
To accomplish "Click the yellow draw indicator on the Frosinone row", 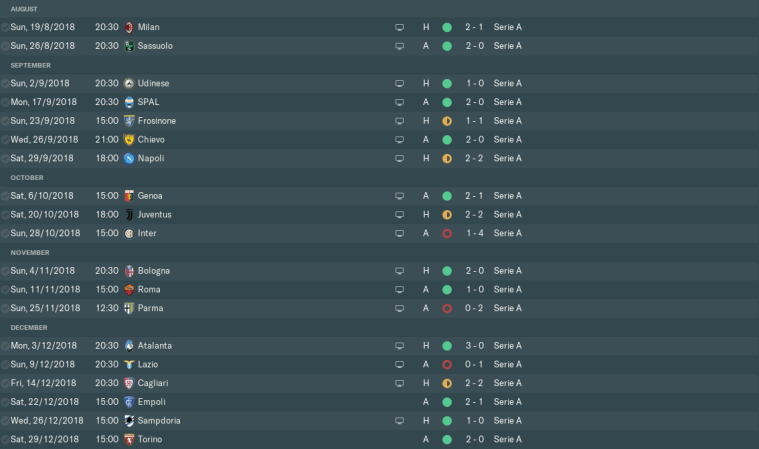I will pos(447,121).
